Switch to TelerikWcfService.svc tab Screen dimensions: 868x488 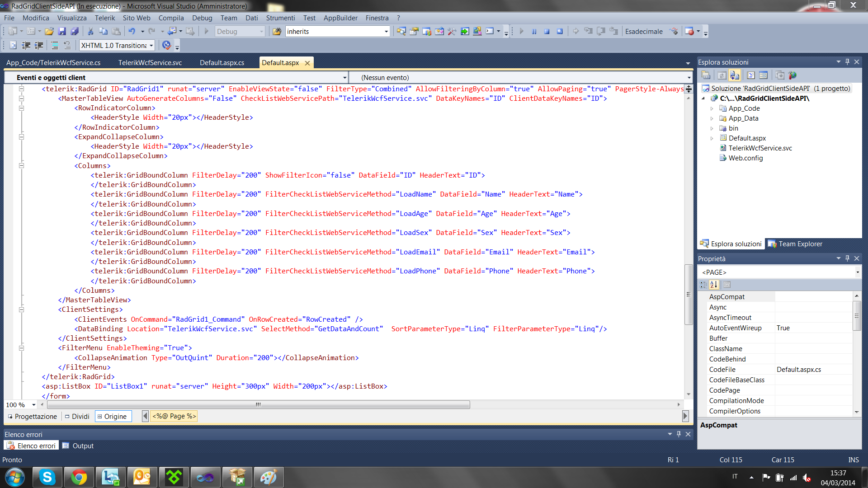pyautogui.click(x=150, y=63)
